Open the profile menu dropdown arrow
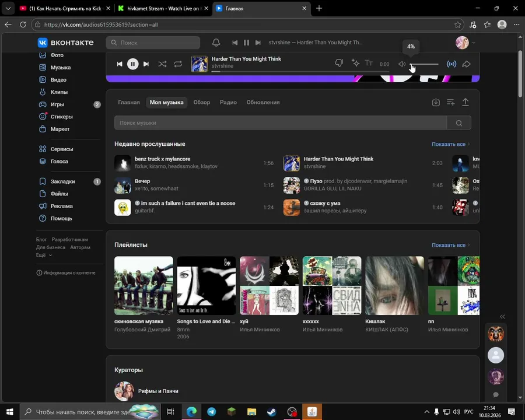Viewport: 525px width, 420px height. point(474,43)
